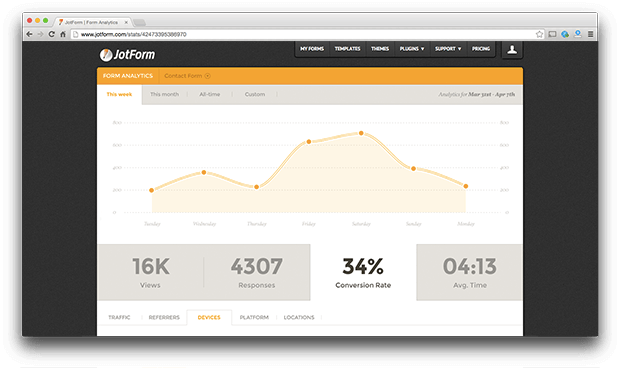This screenshot has width=620, height=368.
Task: Open the Chrome hamburger menu
Action: pos(590,34)
